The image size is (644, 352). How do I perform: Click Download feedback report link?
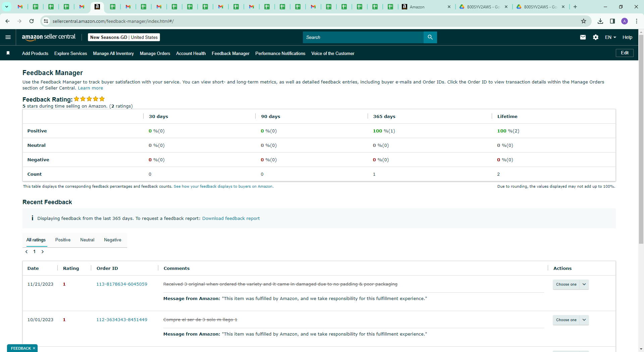(x=231, y=218)
